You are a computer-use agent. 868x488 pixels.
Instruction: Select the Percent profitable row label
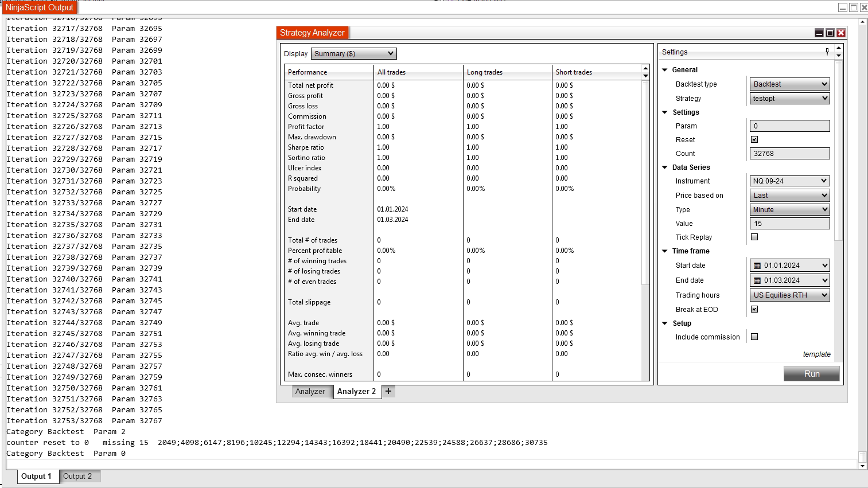pyautogui.click(x=315, y=251)
